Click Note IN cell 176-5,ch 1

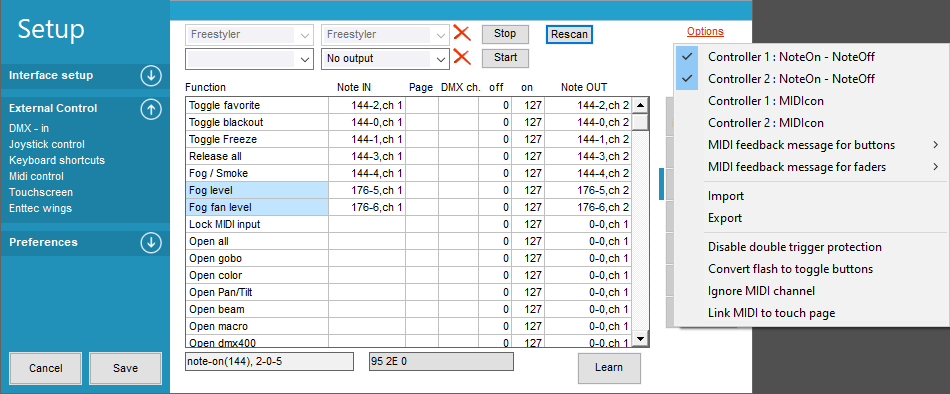pyautogui.click(x=367, y=190)
